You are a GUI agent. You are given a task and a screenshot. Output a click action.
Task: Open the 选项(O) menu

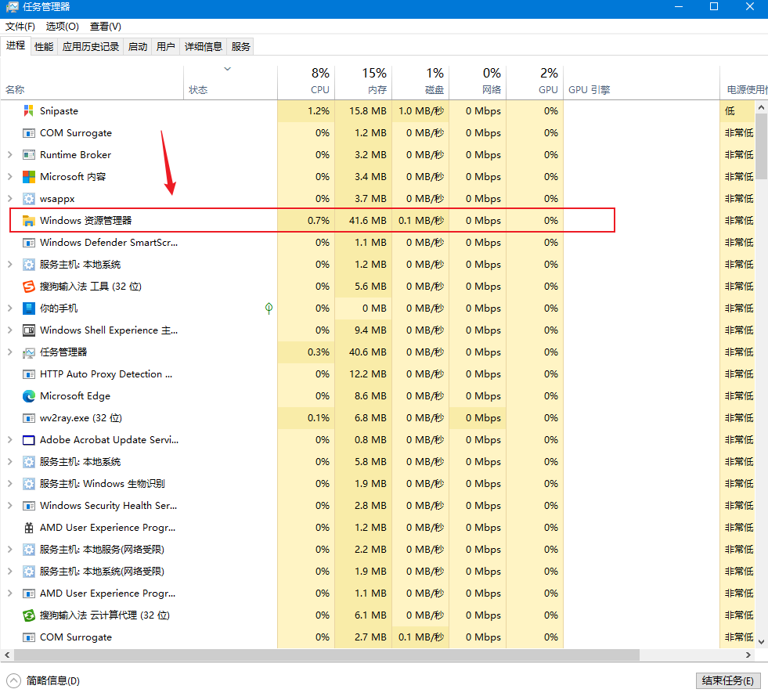[62, 27]
